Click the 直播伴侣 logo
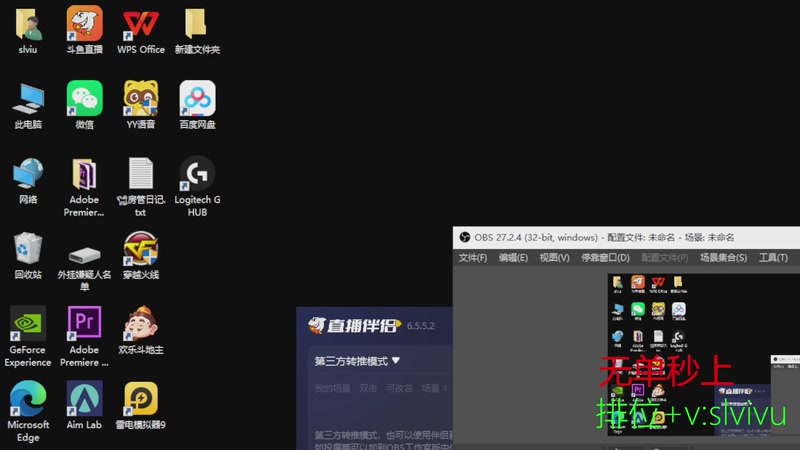Screen dimensions: 800x450 tap(355, 325)
